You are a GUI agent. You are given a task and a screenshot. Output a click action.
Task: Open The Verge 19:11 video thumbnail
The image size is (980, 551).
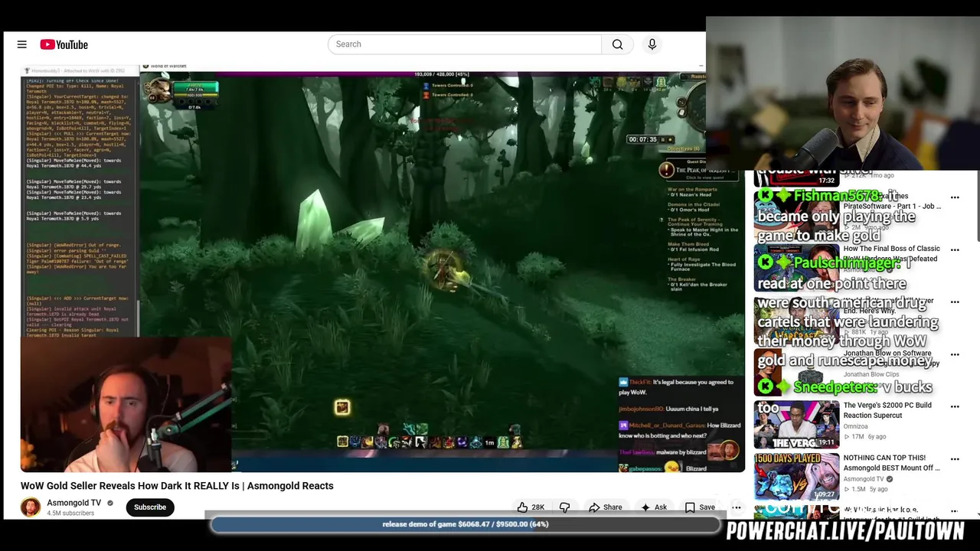tap(796, 425)
